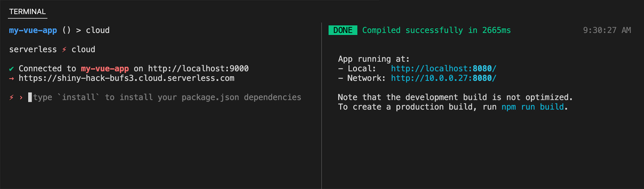644x189 pixels.
Task: Click the 'App running at:' text
Action: pyautogui.click(x=374, y=59)
